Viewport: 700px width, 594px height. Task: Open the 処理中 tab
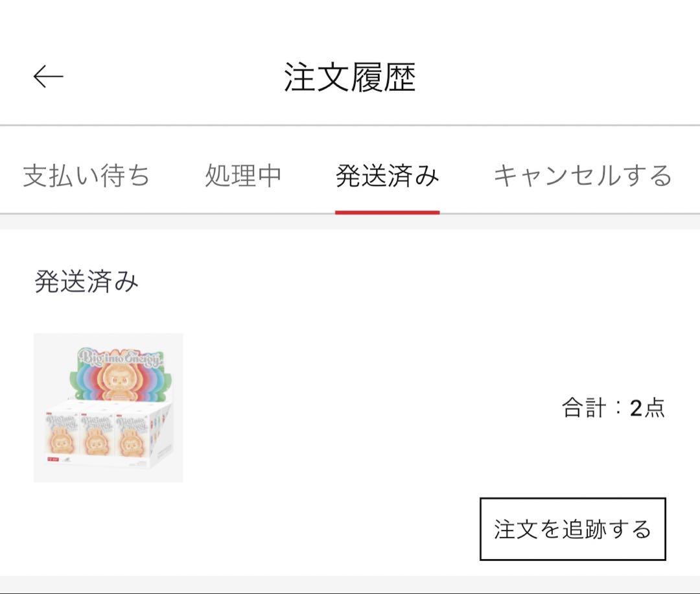click(243, 176)
